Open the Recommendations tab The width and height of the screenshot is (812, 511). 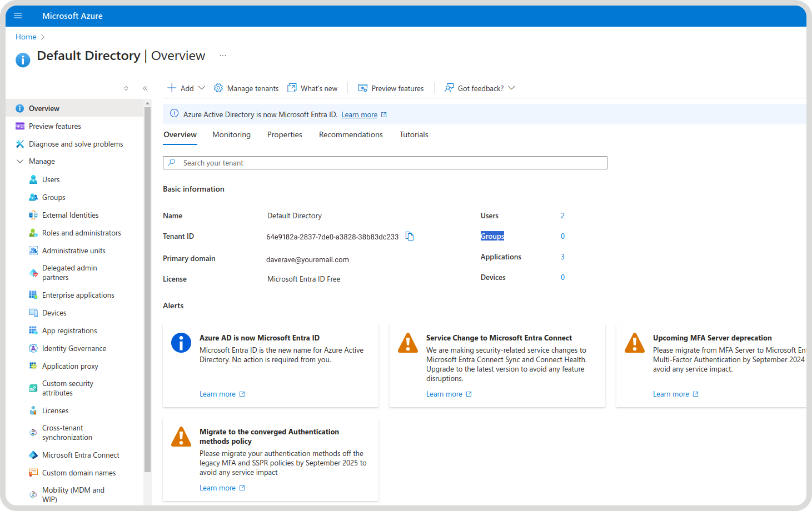click(x=351, y=134)
